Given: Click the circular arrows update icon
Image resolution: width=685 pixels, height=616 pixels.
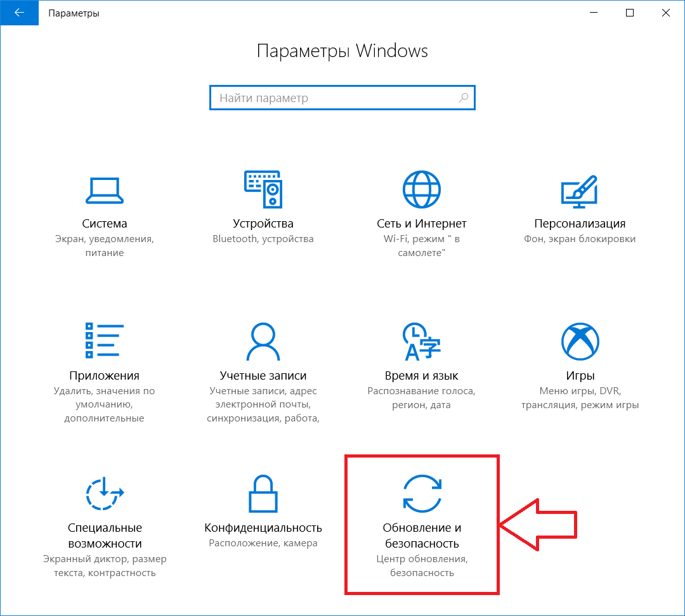Looking at the screenshot, I should tap(422, 493).
